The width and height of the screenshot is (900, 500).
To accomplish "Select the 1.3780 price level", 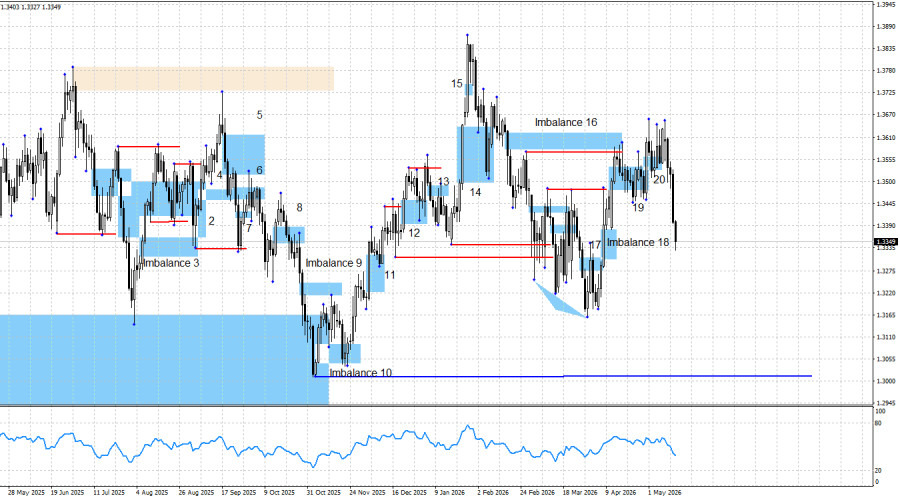I will click(x=886, y=71).
